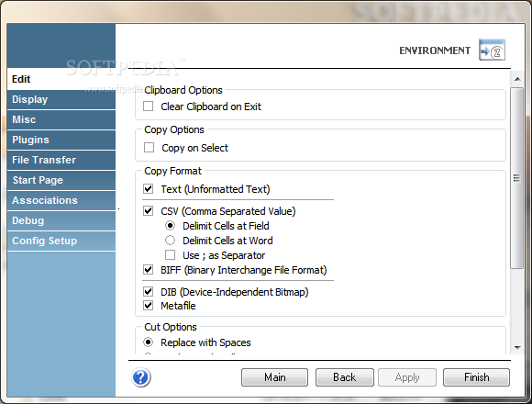This screenshot has height=404, width=532.
Task: Select Replace with Spaces radio button
Action: [149, 342]
